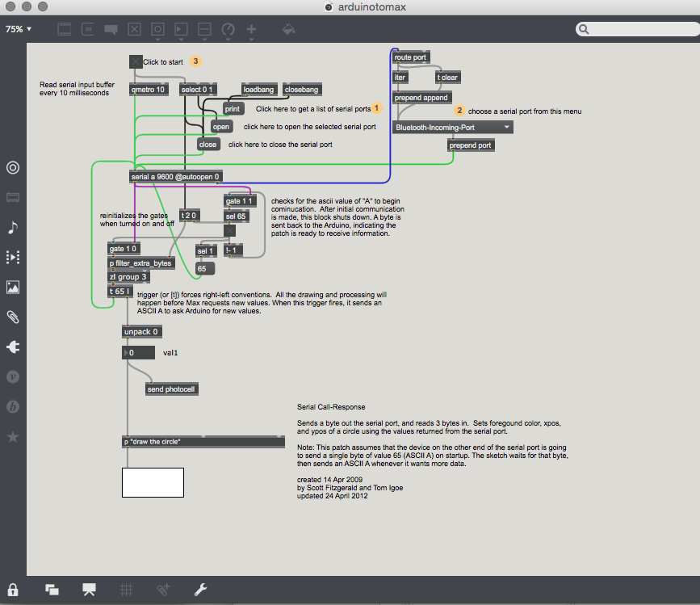Open the paint bucket Format tool
The width and height of the screenshot is (700, 605).
(288, 29)
